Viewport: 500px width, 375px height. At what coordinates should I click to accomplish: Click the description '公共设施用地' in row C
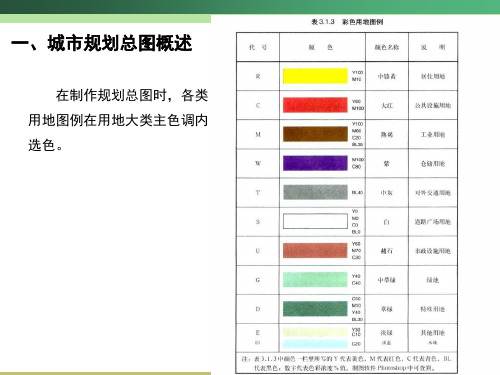click(433, 105)
